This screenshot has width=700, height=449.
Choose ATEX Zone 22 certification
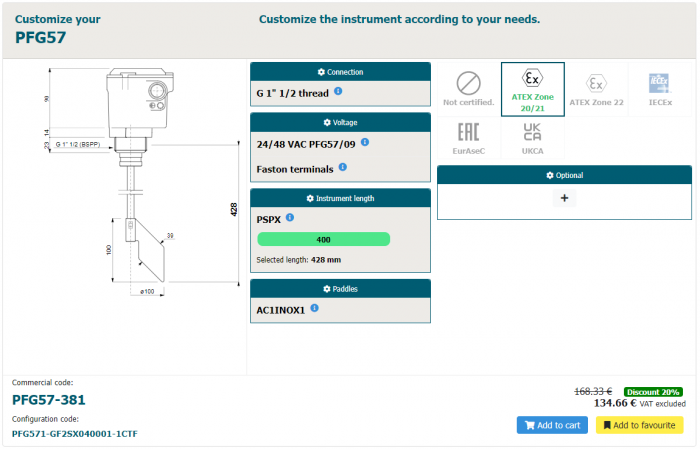(x=596, y=89)
